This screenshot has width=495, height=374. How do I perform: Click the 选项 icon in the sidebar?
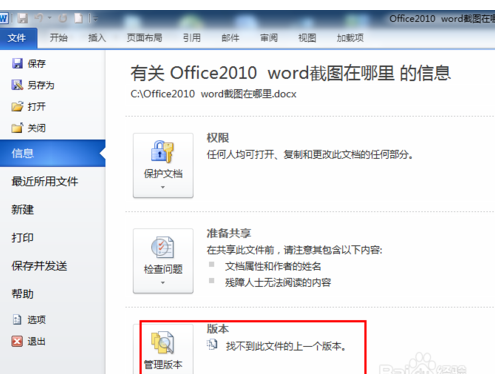pyautogui.click(x=17, y=320)
